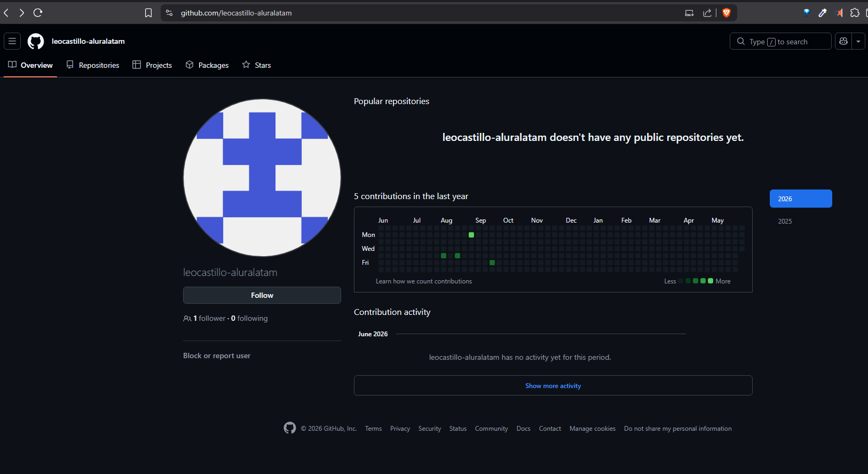Follow leocastillo-aluralatam with the Follow button
Viewport: 868px width, 474px height.
tap(262, 295)
